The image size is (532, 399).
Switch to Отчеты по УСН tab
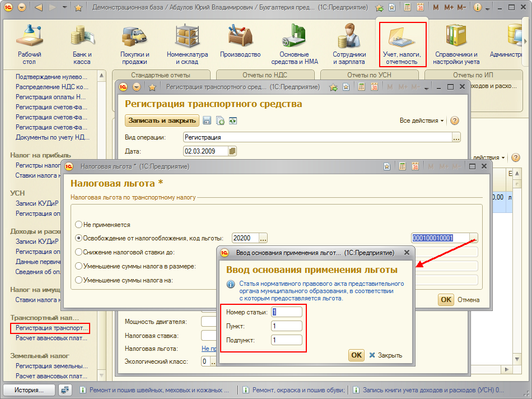tap(369, 75)
